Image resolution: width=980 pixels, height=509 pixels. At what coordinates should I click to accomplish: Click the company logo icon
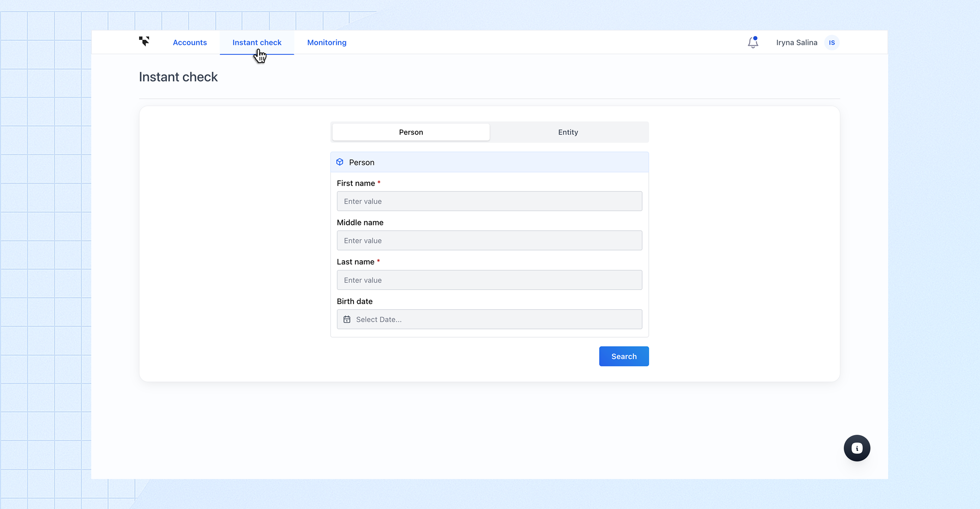pos(144,41)
